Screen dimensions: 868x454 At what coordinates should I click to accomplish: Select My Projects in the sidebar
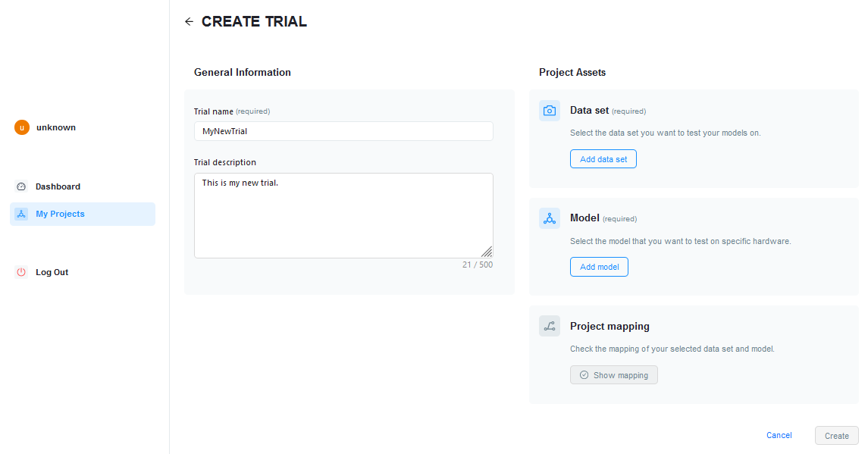click(83, 214)
